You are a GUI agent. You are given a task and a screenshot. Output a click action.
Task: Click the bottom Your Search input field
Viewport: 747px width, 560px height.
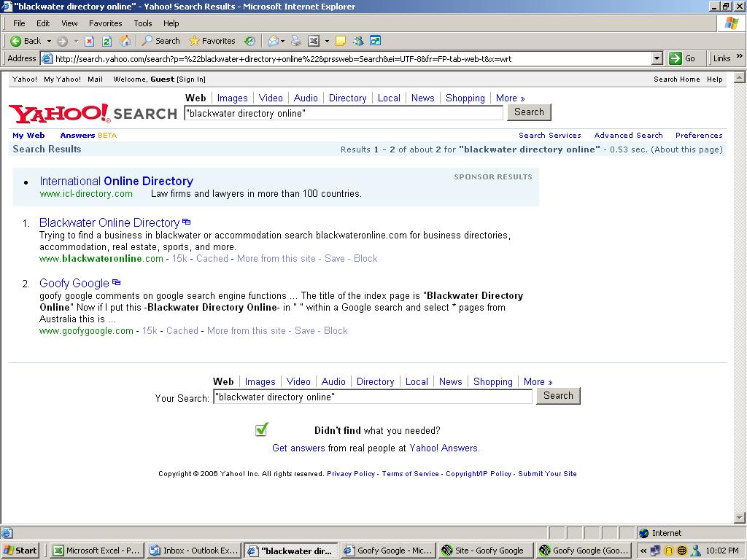pyautogui.click(x=372, y=397)
